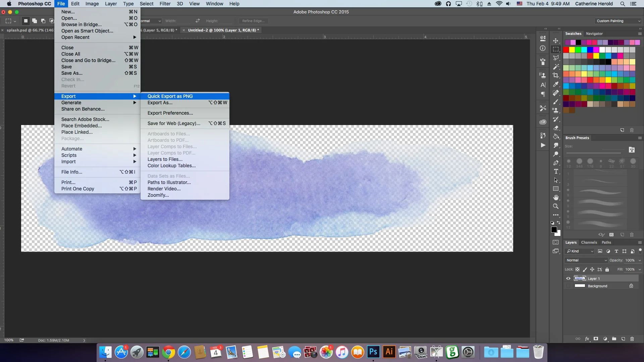Expand the Generate submenu
Image resolution: width=644 pixels, height=362 pixels.
(97, 103)
